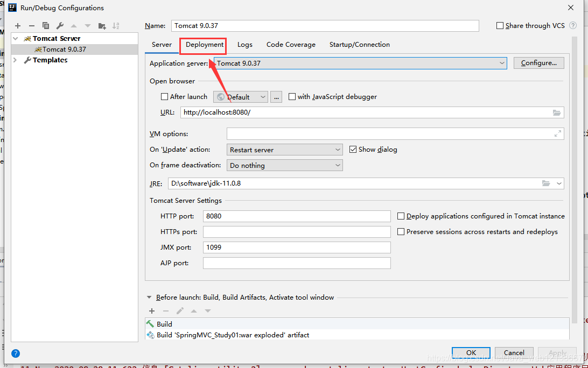
Task: Browse JRE folder icon
Action: [x=546, y=183]
